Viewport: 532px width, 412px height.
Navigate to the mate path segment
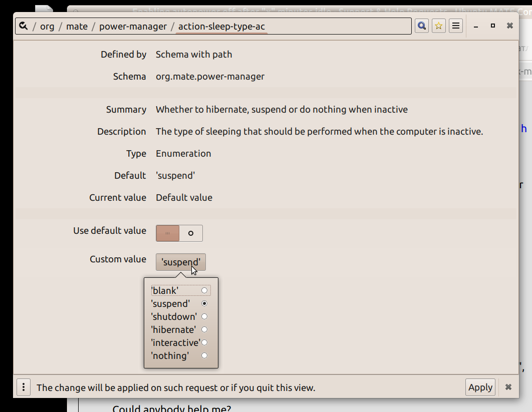pos(77,27)
